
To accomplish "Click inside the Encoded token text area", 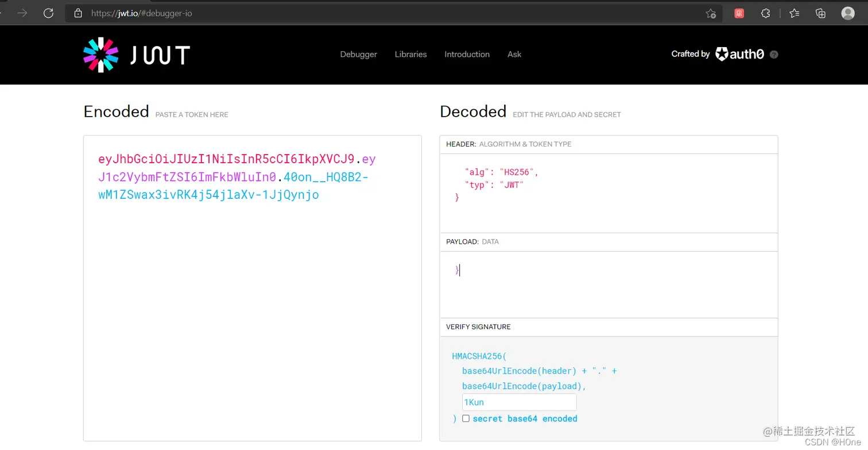I will click(x=253, y=289).
